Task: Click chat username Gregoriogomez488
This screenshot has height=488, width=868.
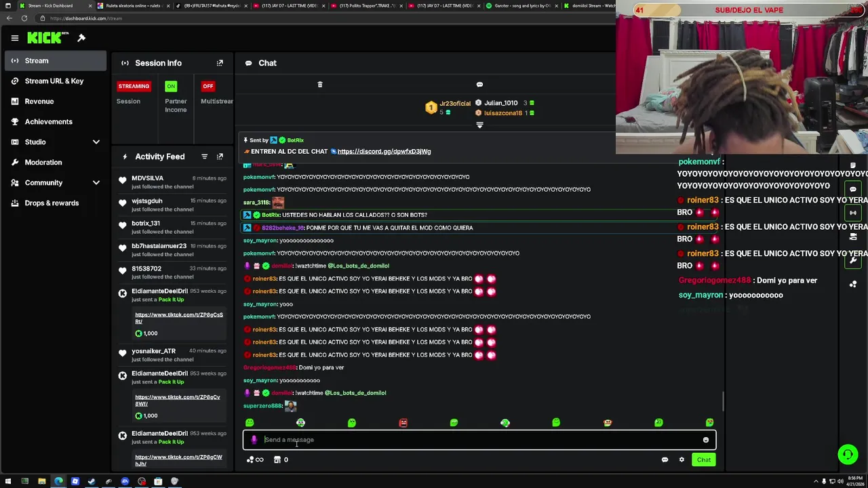Action: click(270, 367)
